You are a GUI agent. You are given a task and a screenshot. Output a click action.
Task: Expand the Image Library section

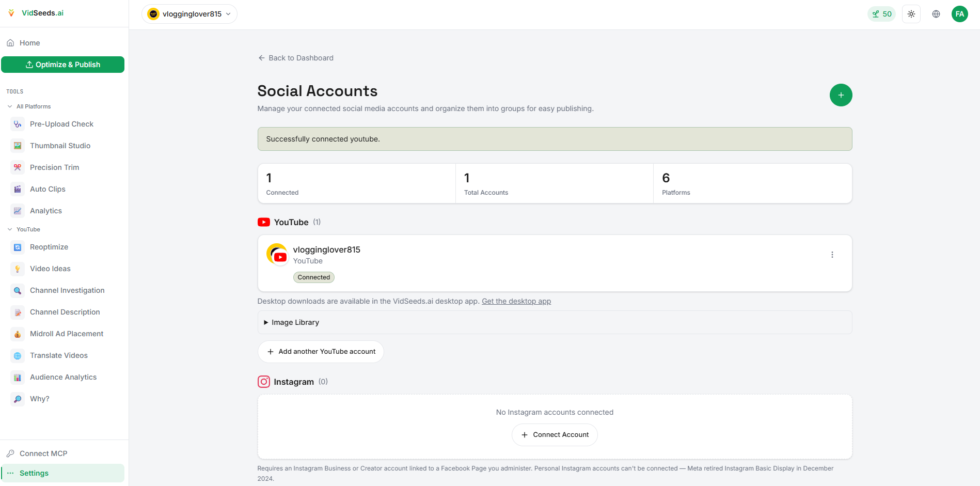click(555, 322)
